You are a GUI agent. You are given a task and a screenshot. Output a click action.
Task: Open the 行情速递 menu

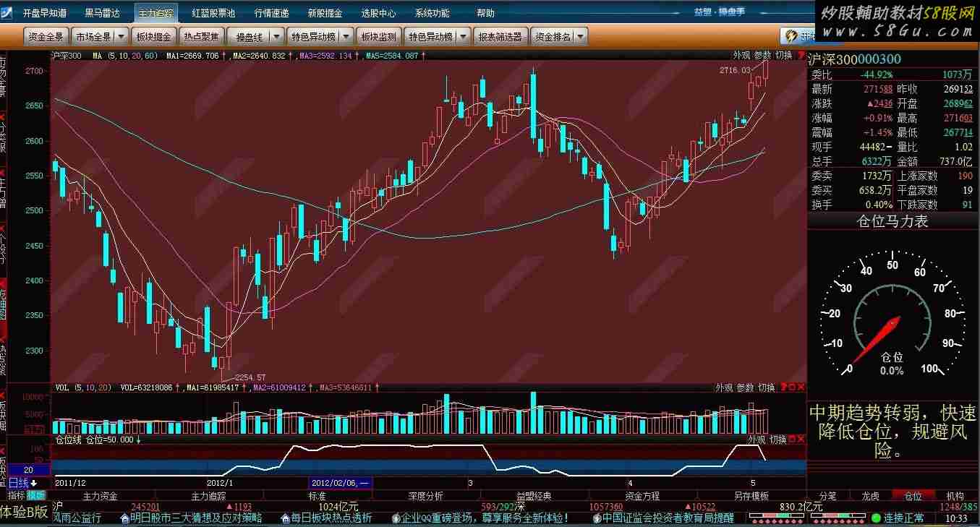(272, 13)
